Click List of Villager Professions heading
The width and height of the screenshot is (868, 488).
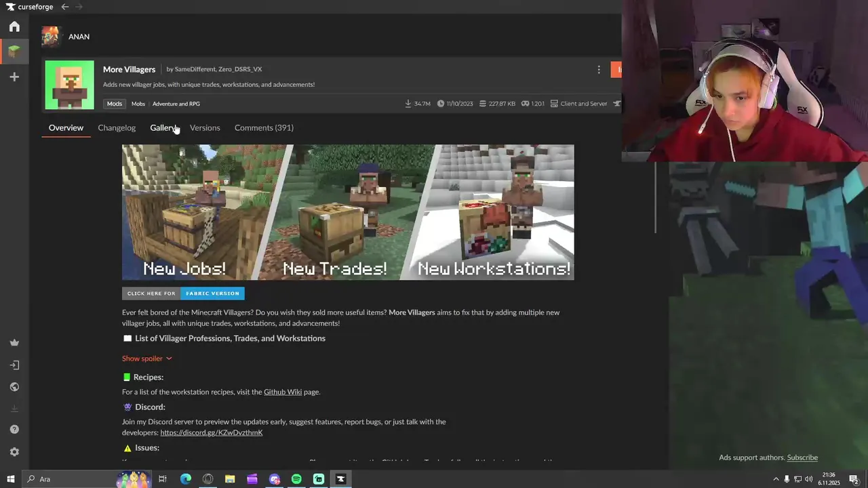[230, 338]
